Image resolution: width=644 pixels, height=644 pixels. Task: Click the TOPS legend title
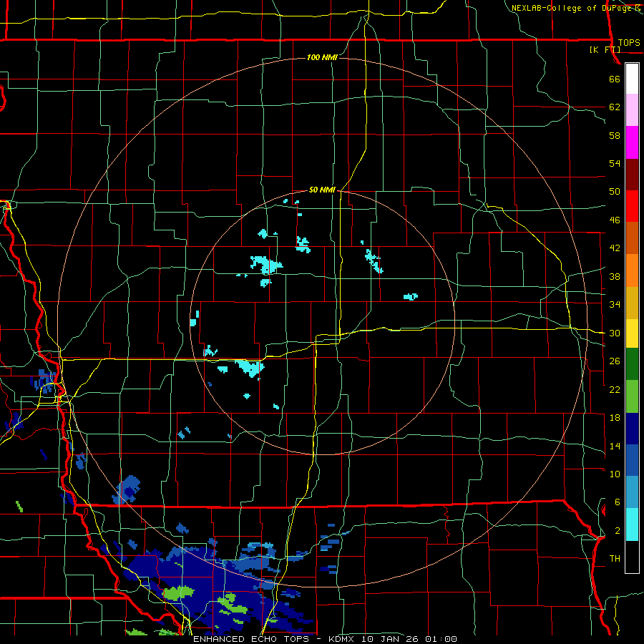click(x=629, y=42)
